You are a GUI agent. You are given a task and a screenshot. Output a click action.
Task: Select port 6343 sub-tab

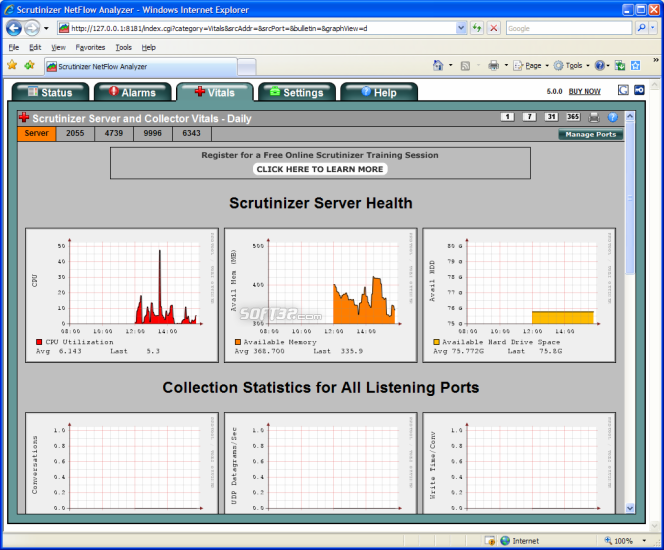coord(191,133)
